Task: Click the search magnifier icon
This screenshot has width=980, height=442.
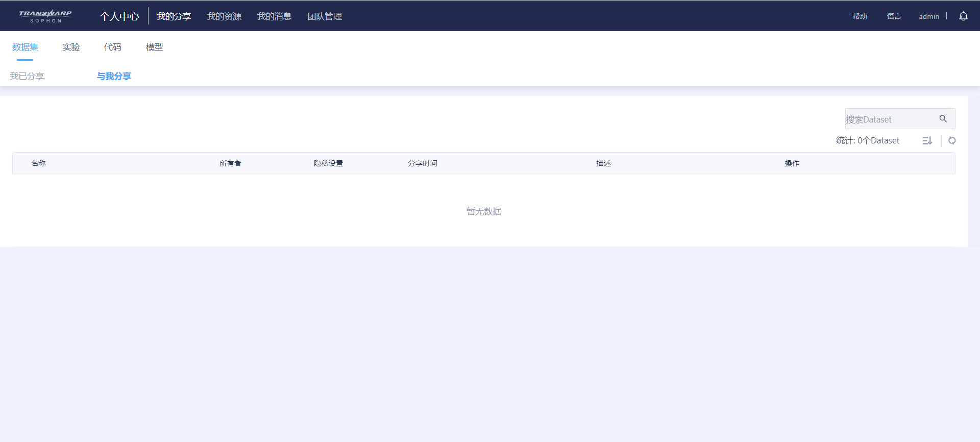Action: click(943, 119)
